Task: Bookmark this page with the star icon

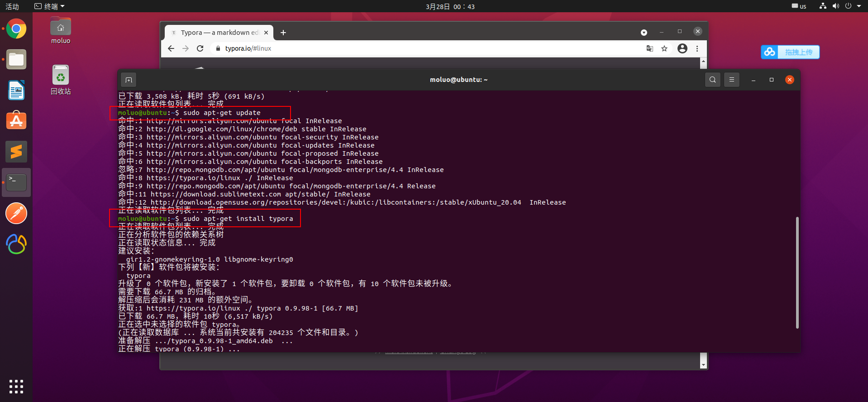Action: (664, 48)
